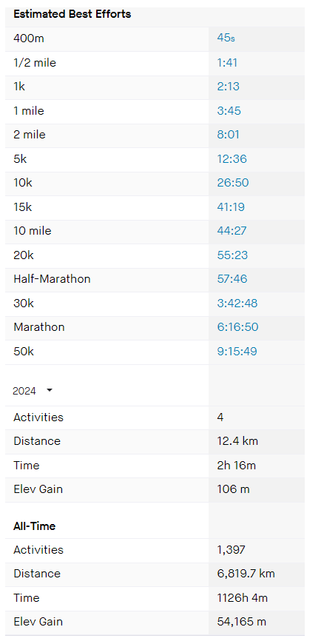Select the all-time Distance value 6,819.7 km
Screen dimensions: 321x644
pos(246,574)
